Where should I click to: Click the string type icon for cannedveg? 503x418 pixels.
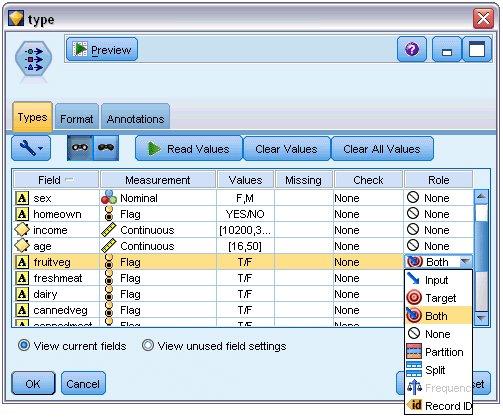[x=22, y=310]
